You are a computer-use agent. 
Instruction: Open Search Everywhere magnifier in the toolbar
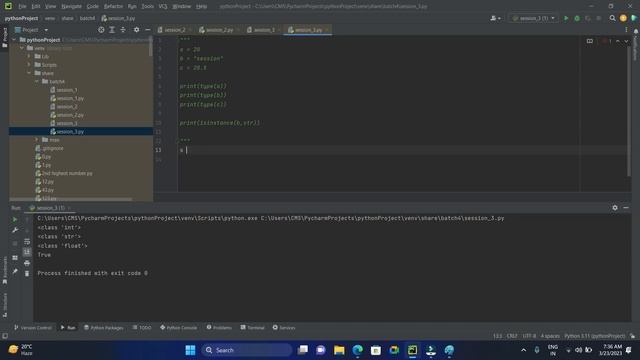pyautogui.click(x=612, y=18)
